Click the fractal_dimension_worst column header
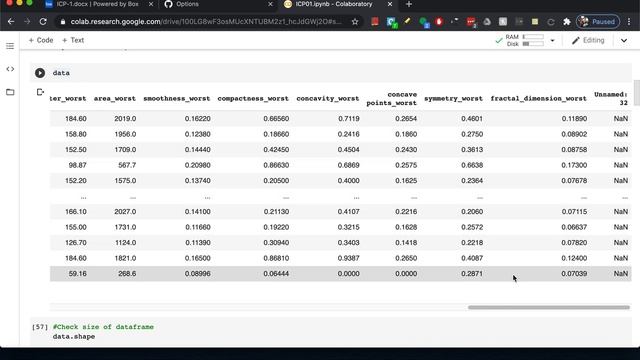Screen dimensions: 640x360 click(x=538, y=98)
